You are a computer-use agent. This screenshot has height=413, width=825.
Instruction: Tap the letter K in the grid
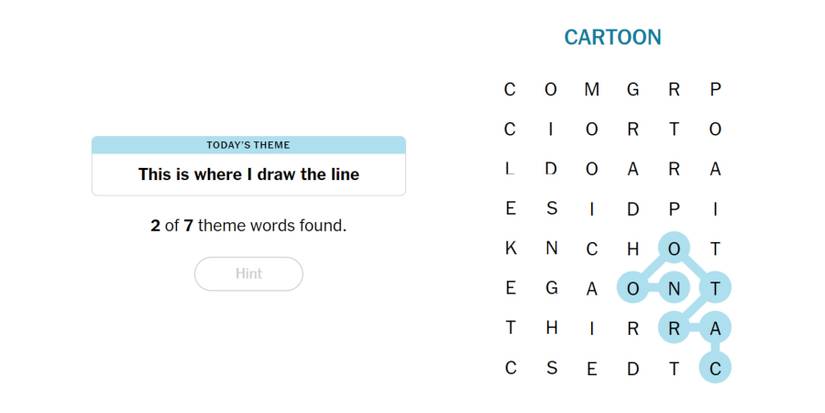pos(510,249)
